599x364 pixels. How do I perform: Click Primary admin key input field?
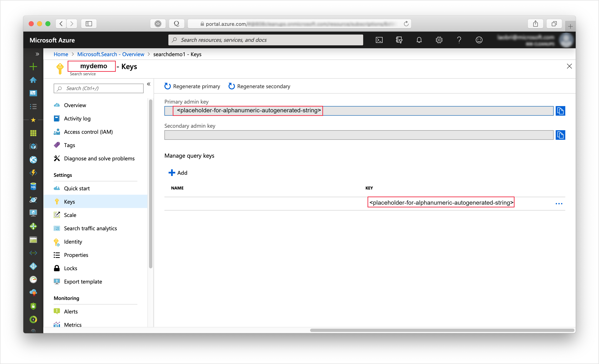359,110
